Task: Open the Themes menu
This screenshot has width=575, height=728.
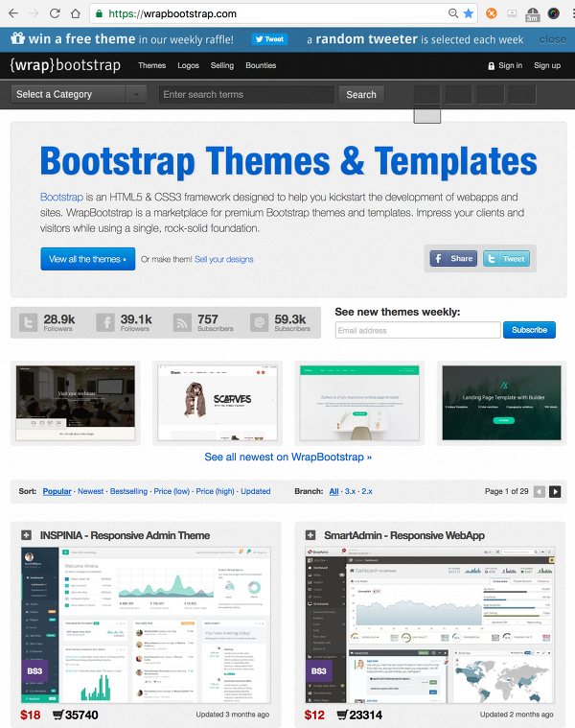Action: [x=151, y=65]
